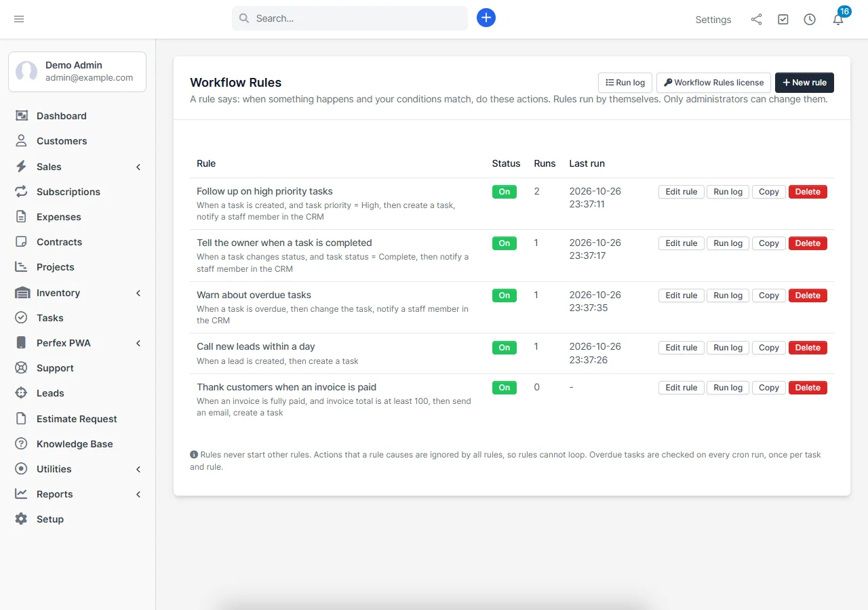Click the Support lifebuoy icon
868x610 pixels.
coord(22,368)
